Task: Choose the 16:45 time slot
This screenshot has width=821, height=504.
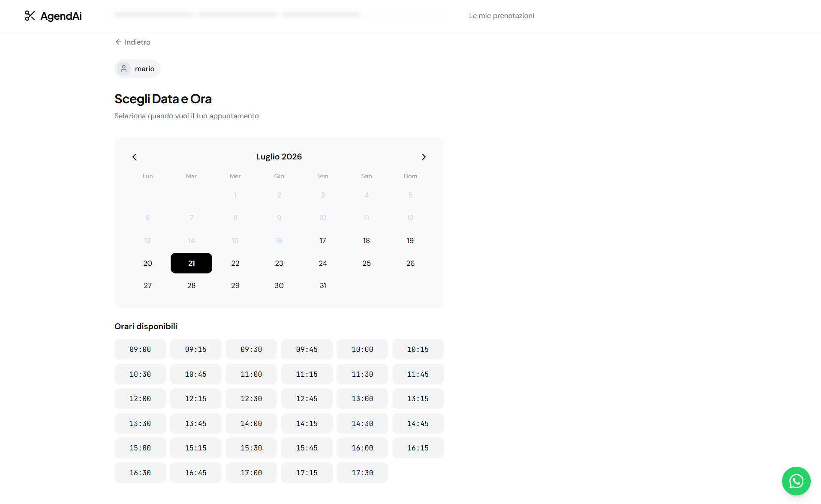Action: click(x=196, y=473)
